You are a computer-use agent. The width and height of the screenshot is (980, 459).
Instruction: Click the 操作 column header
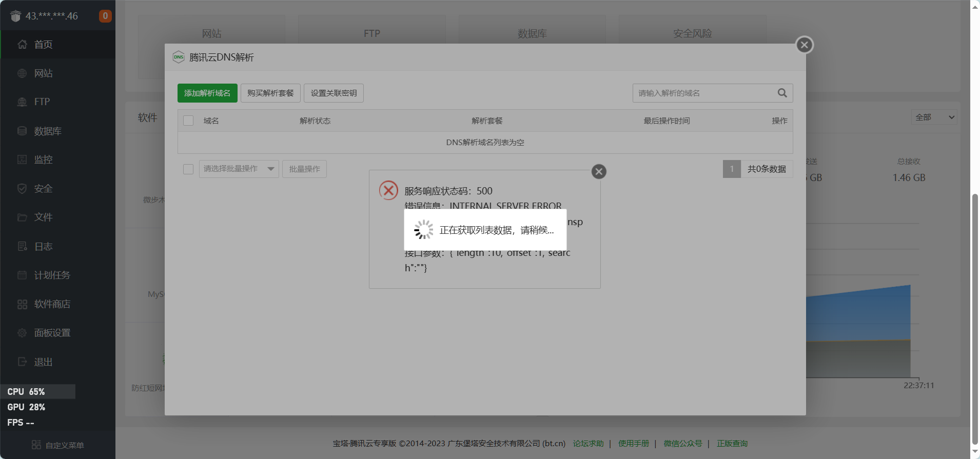click(x=779, y=121)
